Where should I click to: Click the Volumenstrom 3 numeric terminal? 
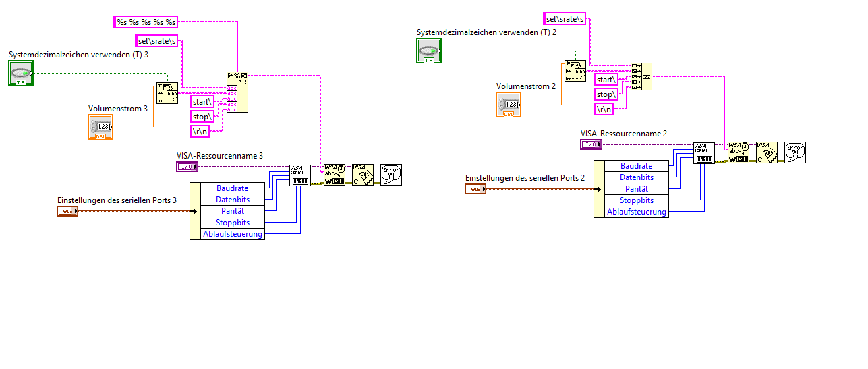tap(100, 127)
